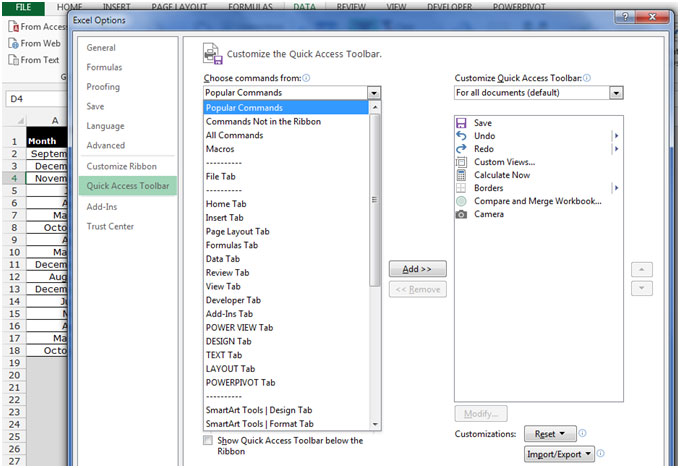Select Data Tab in the list

286,259
